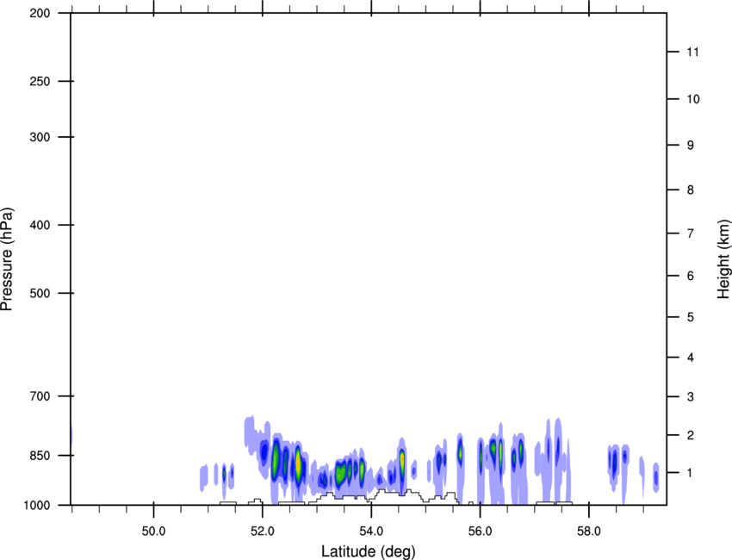Click the Pressure (hPa) axis title
The width and height of the screenshot is (732, 560).
click(7, 259)
